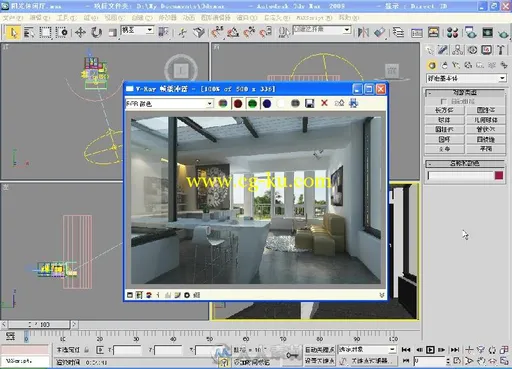Viewport: 512px width, 369px height.
Task: Switch to the Hierarchy command panel tab
Action: (x=458, y=50)
